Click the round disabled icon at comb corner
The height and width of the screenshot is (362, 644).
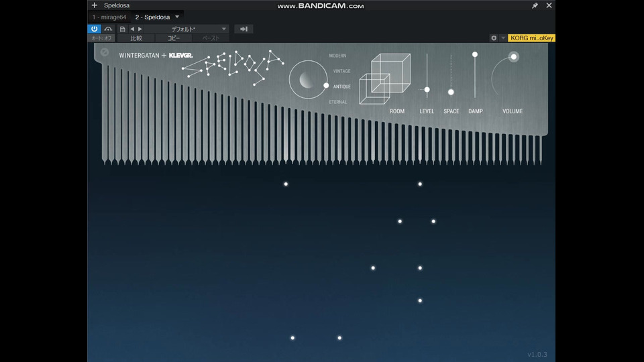point(105,52)
